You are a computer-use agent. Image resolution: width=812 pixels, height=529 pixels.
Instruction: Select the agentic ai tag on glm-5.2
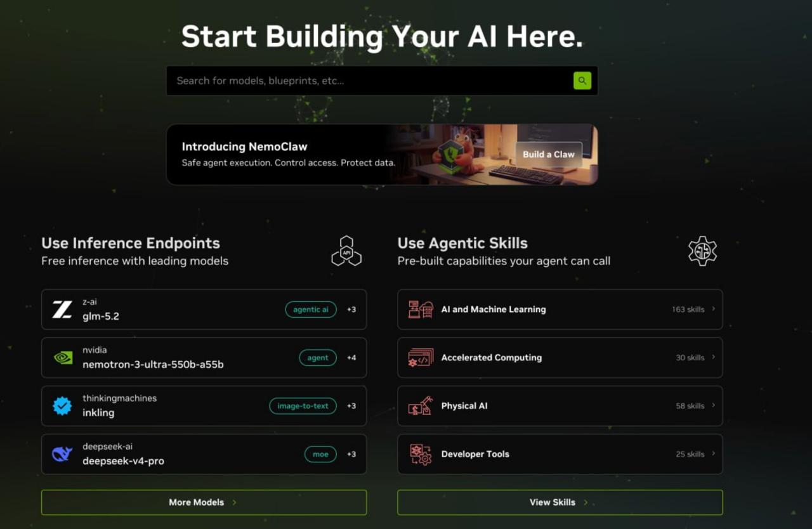click(x=311, y=310)
